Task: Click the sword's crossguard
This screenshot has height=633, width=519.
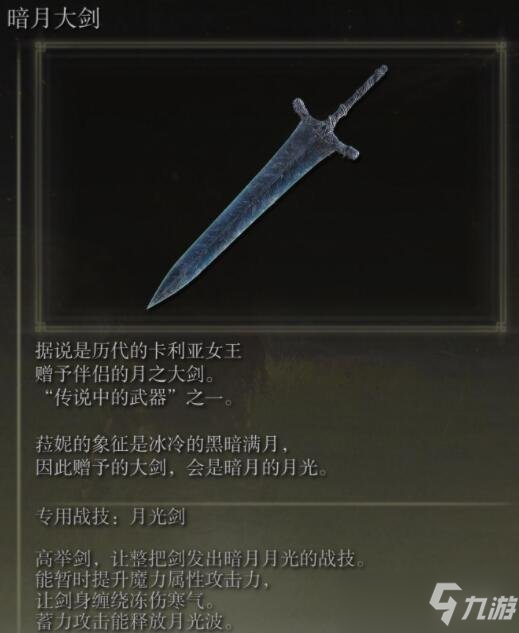Action: (325, 128)
